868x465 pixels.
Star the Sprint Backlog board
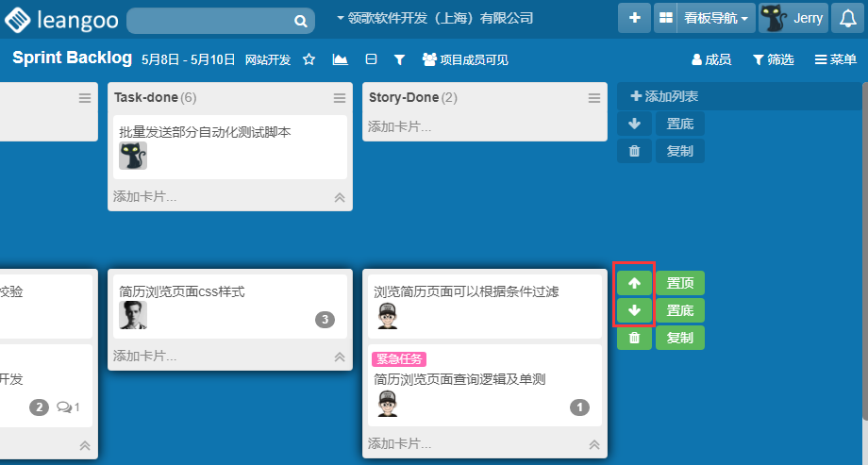309,59
